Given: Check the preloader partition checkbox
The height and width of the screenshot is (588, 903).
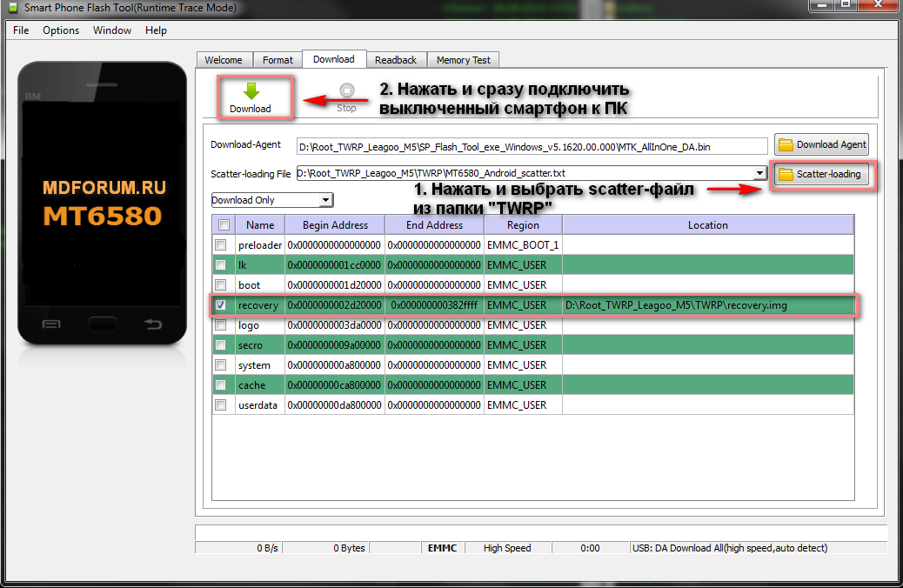Looking at the screenshot, I should tap(221, 245).
